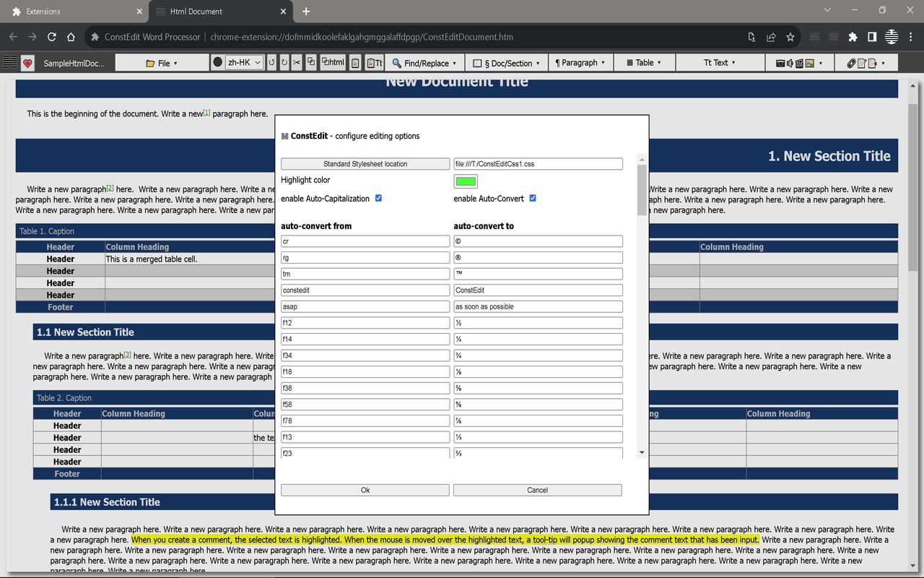Viewport: 924px width, 578px height.
Task: Click the 'f12' auto-convert from field
Action: click(x=365, y=323)
